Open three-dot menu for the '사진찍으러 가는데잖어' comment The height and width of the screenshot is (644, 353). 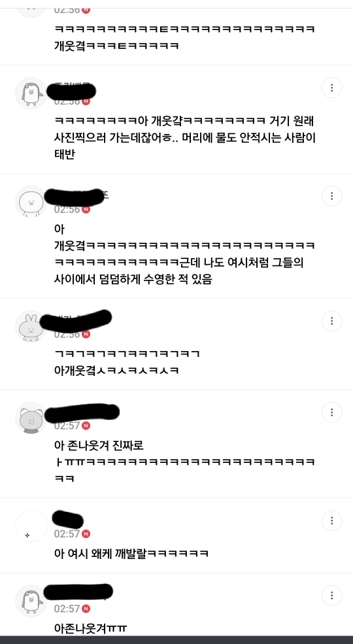pos(331,88)
